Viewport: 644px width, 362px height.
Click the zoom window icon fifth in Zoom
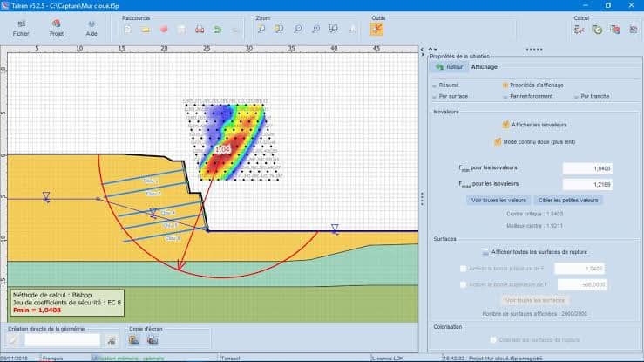tap(334, 29)
